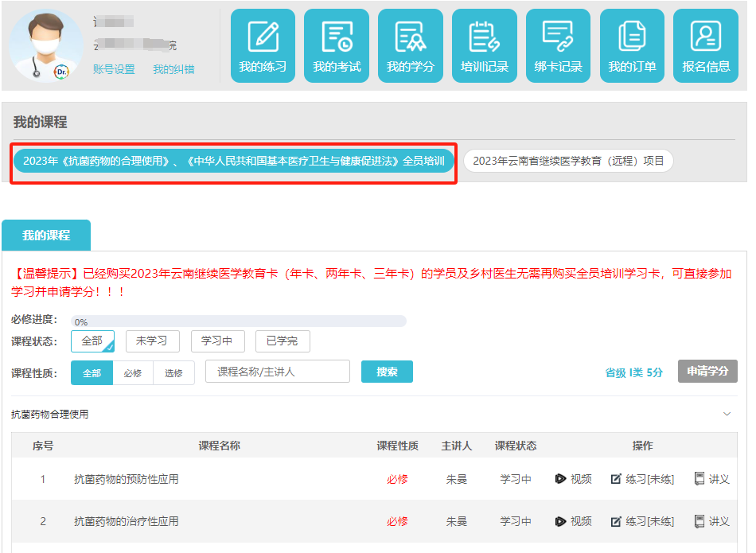Open 培训记录 training records tile
The image size is (756, 553).
click(485, 45)
